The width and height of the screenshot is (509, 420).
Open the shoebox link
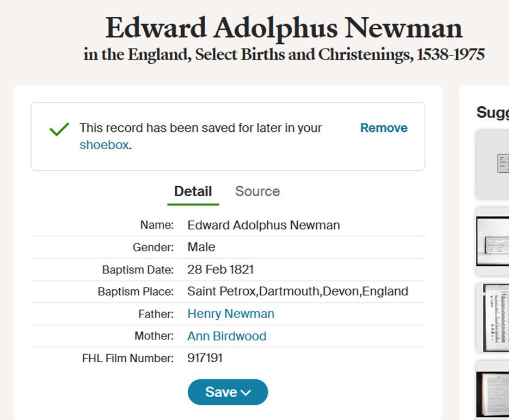click(x=104, y=145)
